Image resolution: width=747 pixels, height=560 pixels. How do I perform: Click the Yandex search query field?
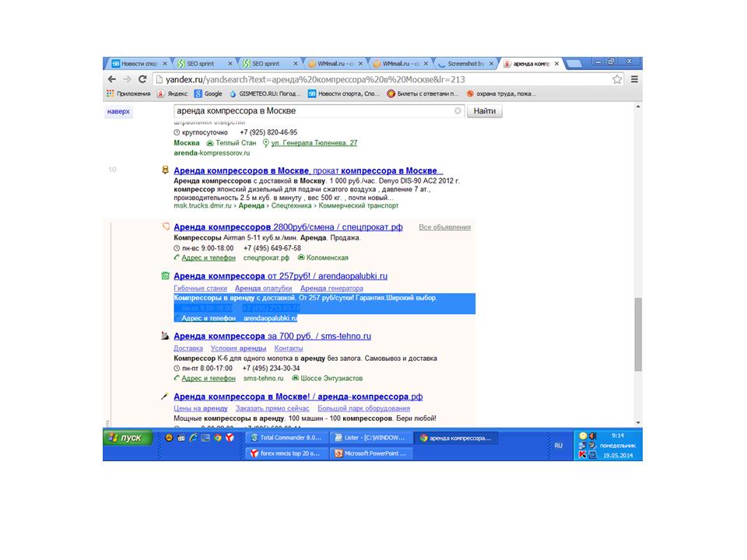(x=313, y=111)
